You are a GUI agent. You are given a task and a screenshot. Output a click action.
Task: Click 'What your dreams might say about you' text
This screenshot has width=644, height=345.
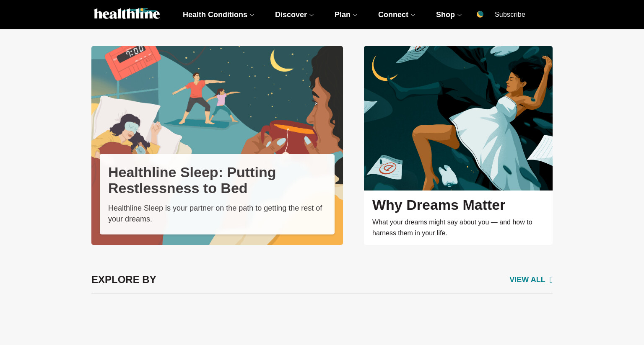[x=452, y=227]
